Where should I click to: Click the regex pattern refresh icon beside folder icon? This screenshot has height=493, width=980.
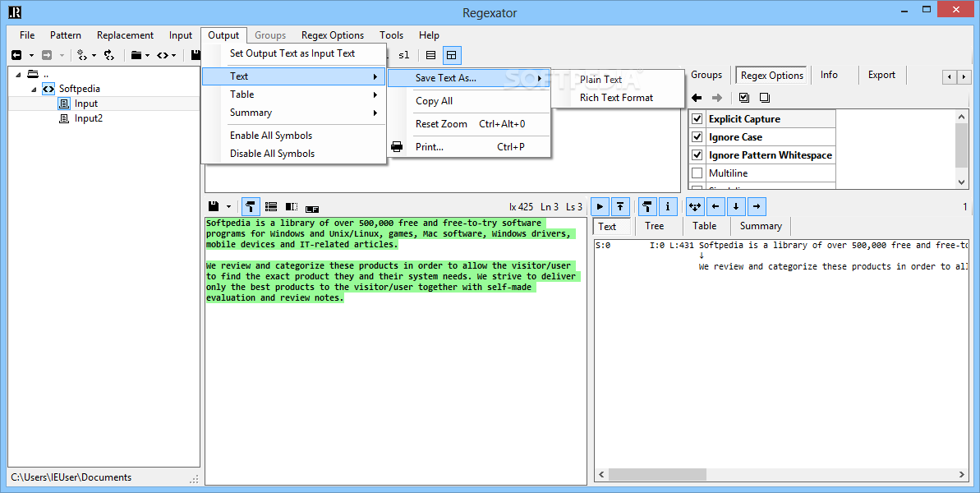[108, 55]
